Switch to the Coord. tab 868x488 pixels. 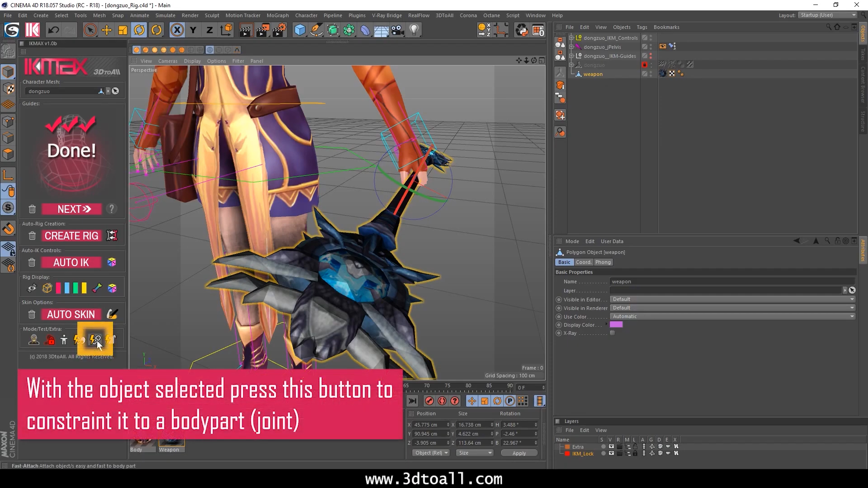coord(583,262)
